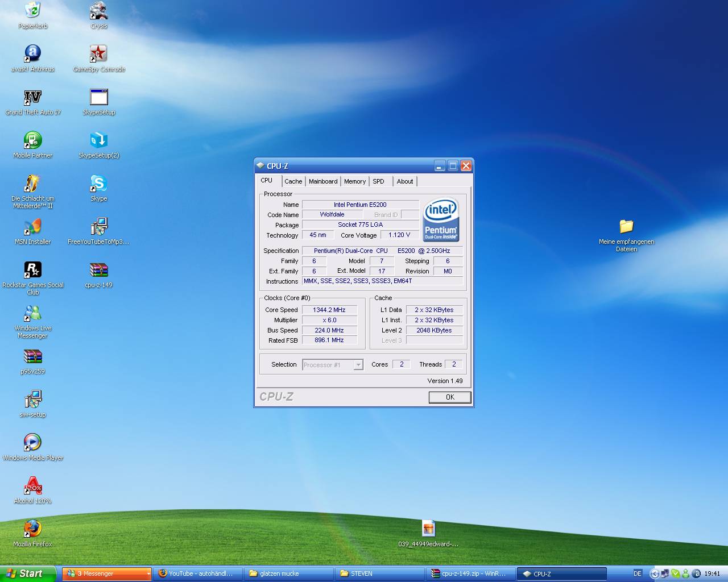Switch to the About tab
Image resolution: width=728 pixels, height=582 pixels.
point(405,181)
